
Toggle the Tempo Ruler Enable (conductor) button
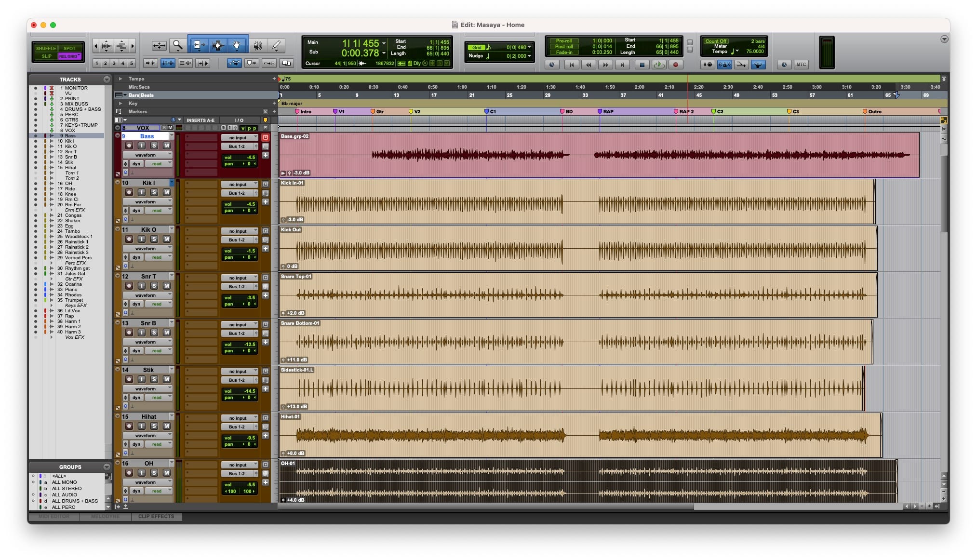click(758, 65)
